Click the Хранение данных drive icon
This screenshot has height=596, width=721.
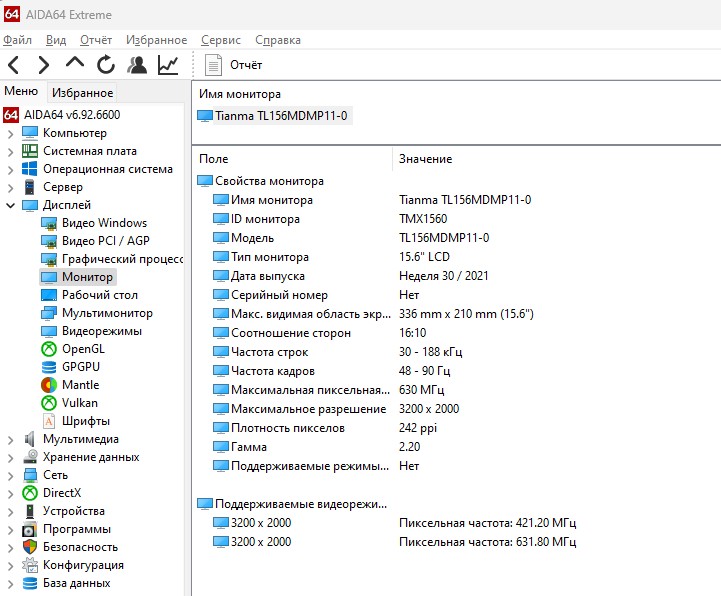point(30,457)
